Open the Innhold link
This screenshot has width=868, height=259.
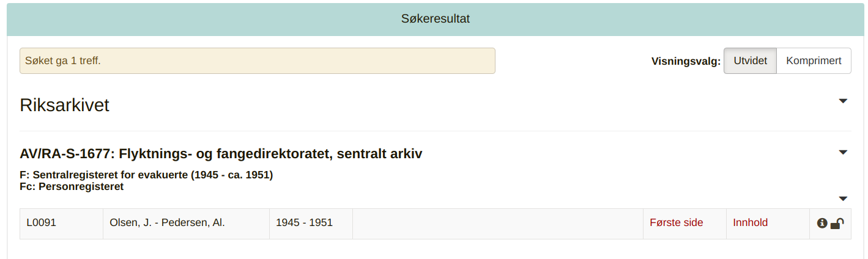pyautogui.click(x=750, y=223)
